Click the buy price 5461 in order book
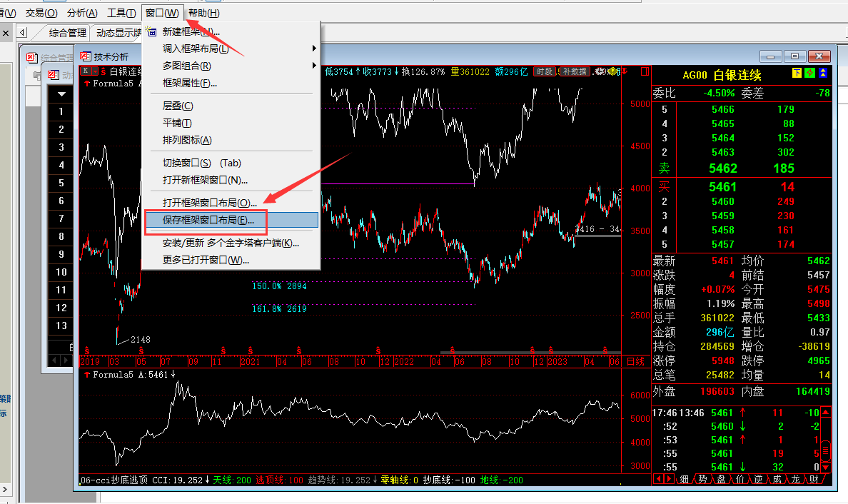 [x=723, y=187]
